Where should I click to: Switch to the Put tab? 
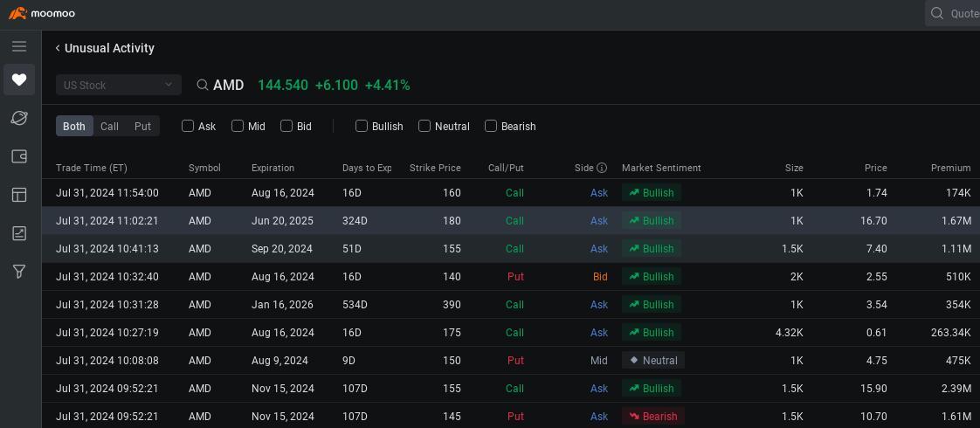[x=142, y=126]
